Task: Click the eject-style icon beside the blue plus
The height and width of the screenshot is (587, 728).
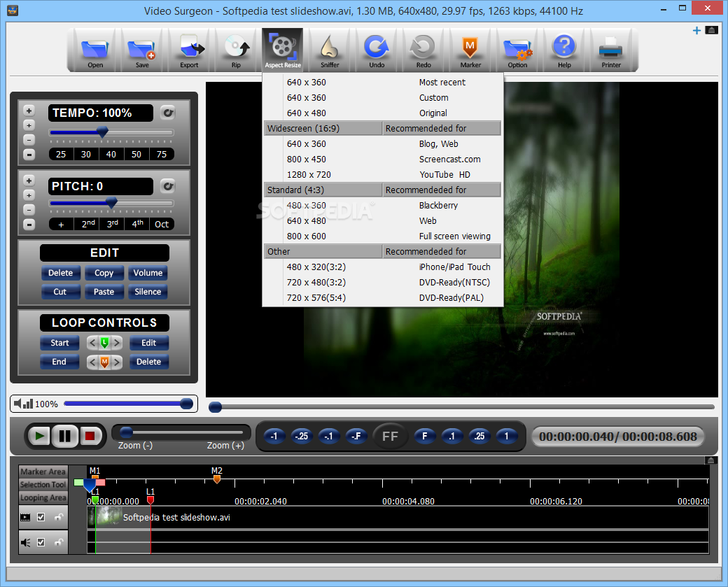Action: [x=711, y=30]
